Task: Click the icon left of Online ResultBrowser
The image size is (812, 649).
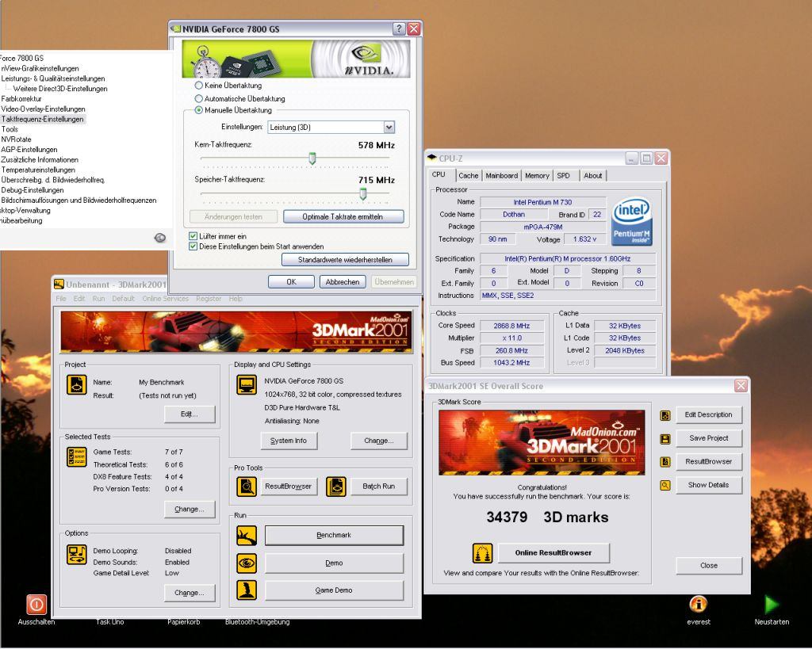Action: pos(482,553)
